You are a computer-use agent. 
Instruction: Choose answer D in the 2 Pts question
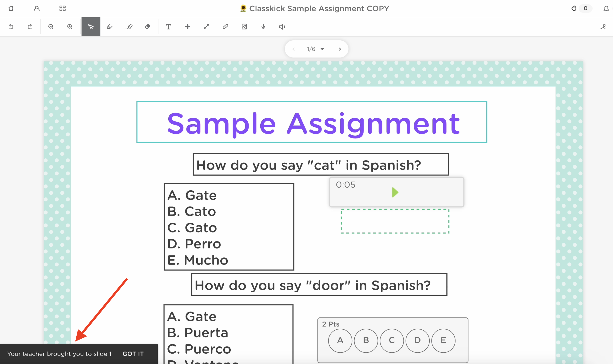coord(418,340)
